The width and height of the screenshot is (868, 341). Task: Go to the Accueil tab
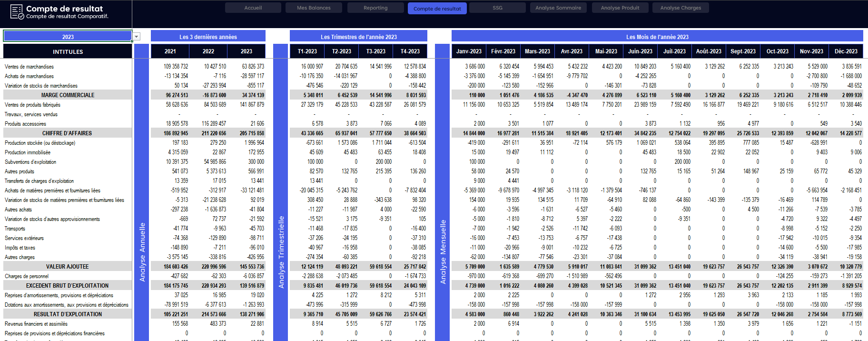pyautogui.click(x=253, y=8)
